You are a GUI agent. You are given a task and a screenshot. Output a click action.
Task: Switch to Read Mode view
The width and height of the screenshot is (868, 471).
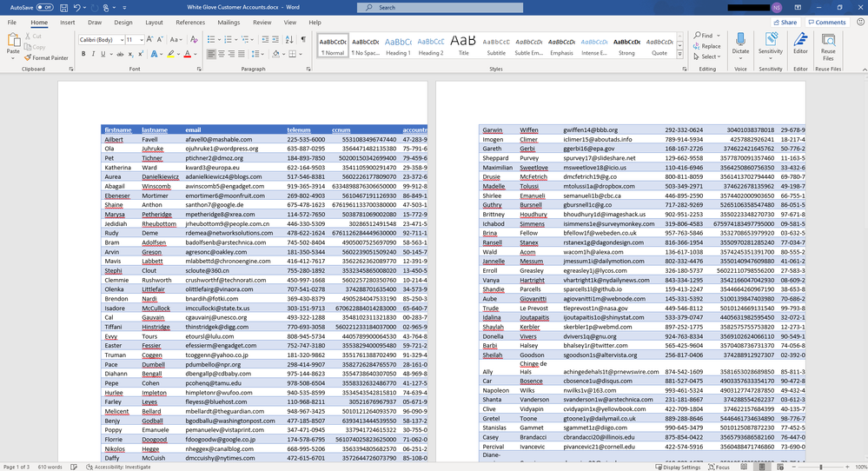click(744, 468)
